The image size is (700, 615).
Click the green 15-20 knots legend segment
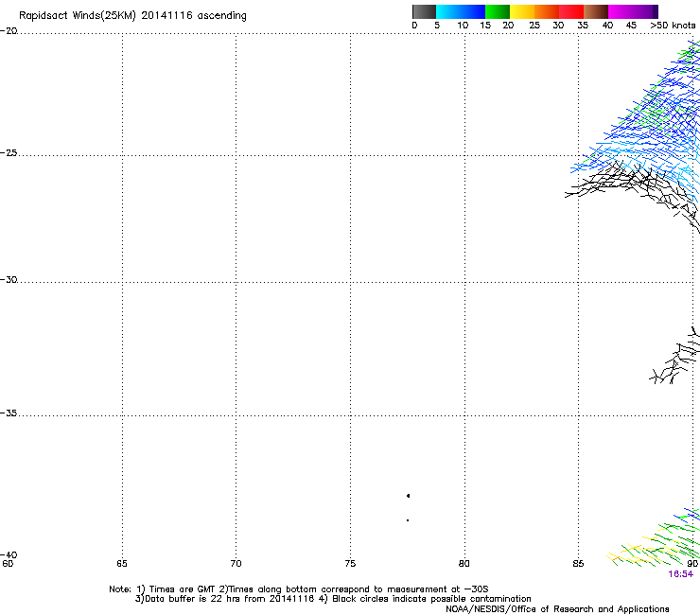(x=498, y=11)
